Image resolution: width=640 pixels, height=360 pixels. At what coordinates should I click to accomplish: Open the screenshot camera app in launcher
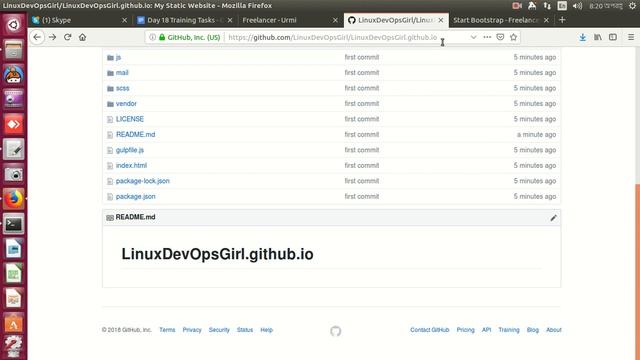[x=13, y=174]
